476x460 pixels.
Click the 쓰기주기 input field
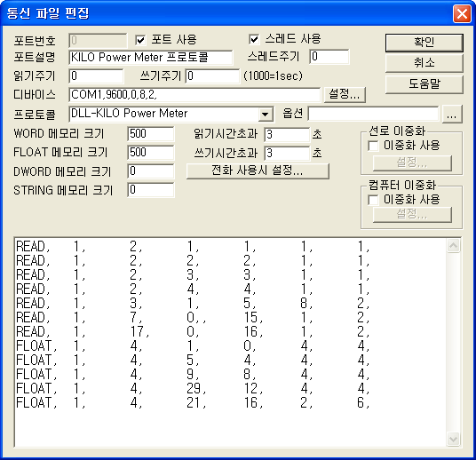coord(212,75)
